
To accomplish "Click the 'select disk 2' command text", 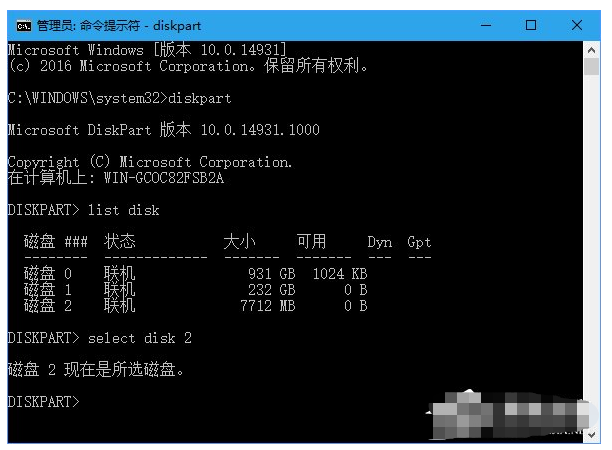I will click(140, 338).
